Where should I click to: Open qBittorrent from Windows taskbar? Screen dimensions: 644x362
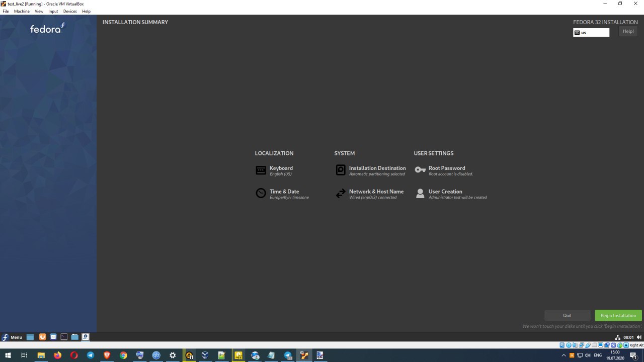[156, 355]
